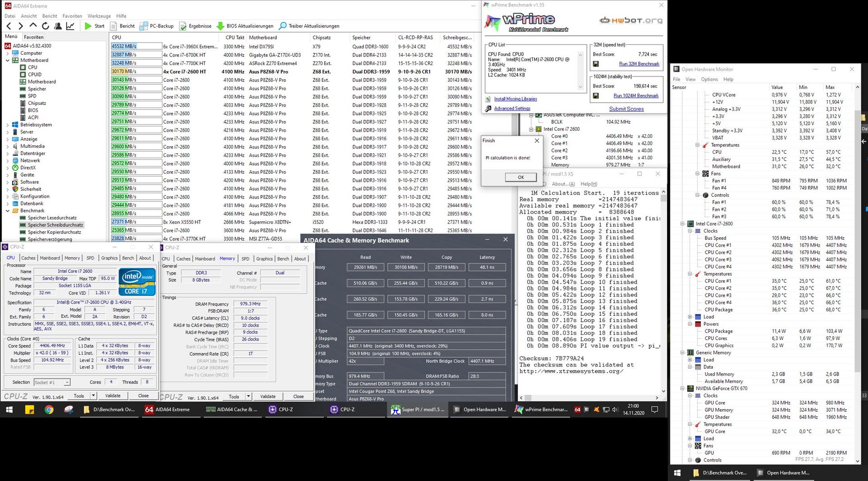868x481 pixels.
Task: Open the Werkzeuge menu in AIDA64
Action: coord(99,16)
